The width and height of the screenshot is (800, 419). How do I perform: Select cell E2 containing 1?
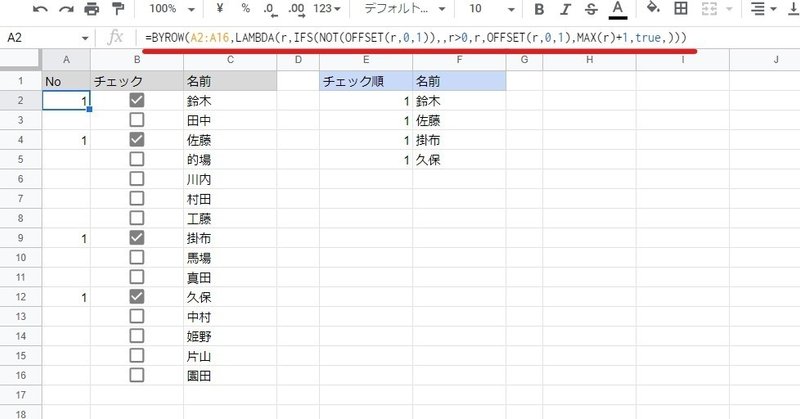(x=366, y=101)
